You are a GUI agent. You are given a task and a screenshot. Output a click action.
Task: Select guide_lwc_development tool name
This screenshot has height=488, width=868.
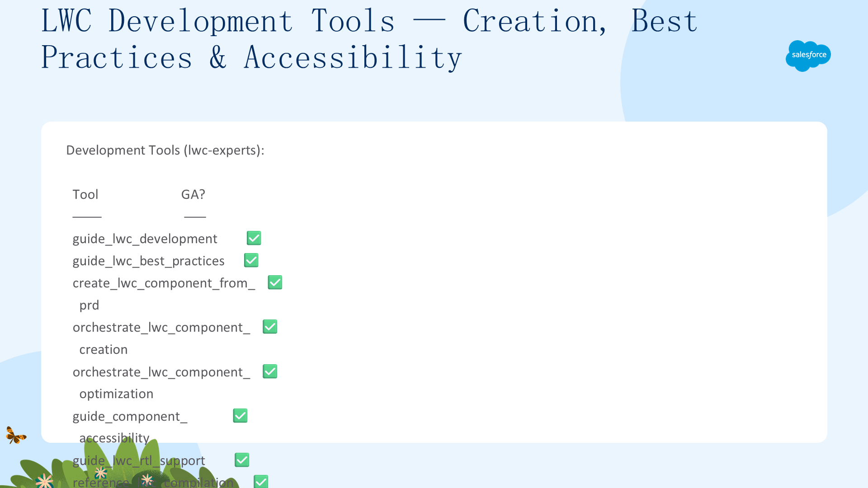click(145, 239)
